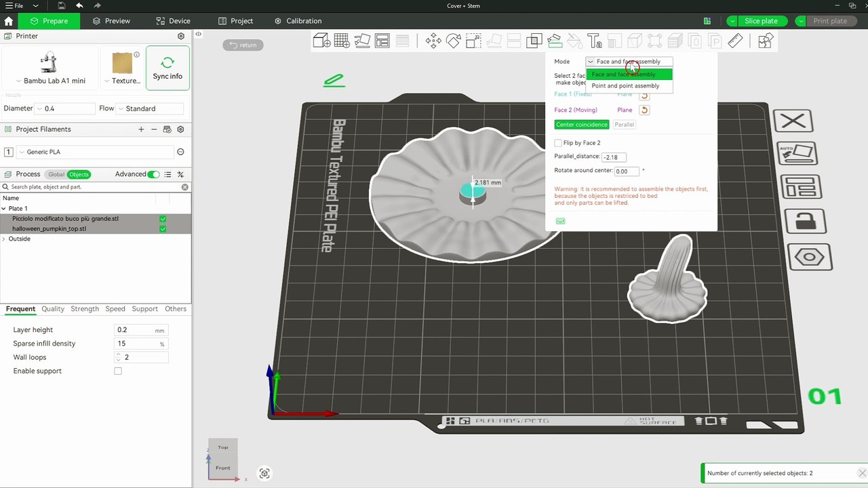Open the Strength settings tab
The height and width of the screenshot is (488, 868).
pyautogui.click(x=85, y=309)
